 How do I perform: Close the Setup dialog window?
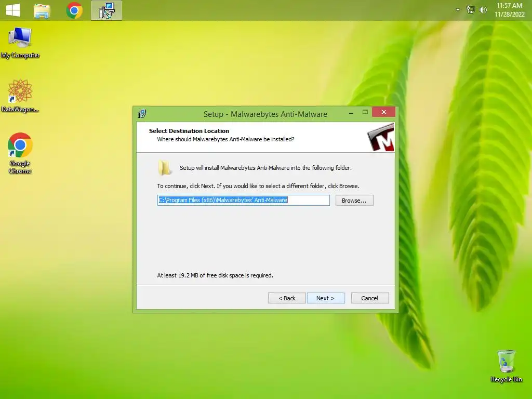pos(383,112)
